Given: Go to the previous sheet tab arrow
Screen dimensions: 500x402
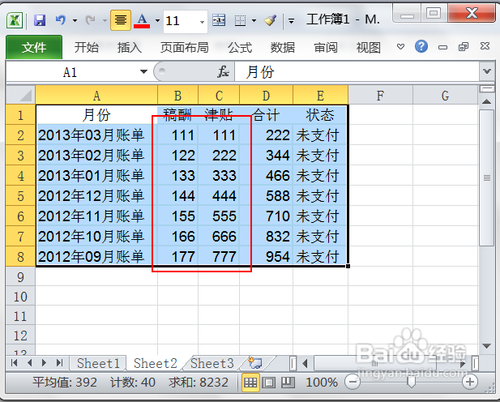Looking at the screenshot, I should 29,363.
